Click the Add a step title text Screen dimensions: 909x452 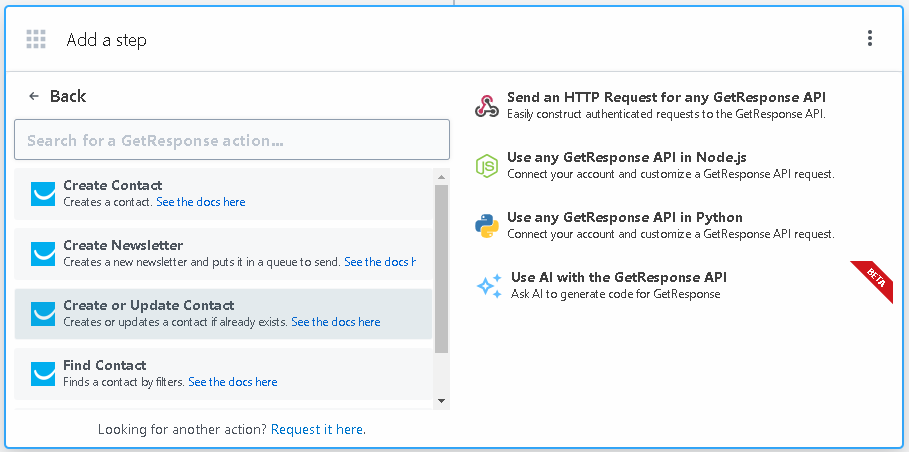click(x=107, y=40)
